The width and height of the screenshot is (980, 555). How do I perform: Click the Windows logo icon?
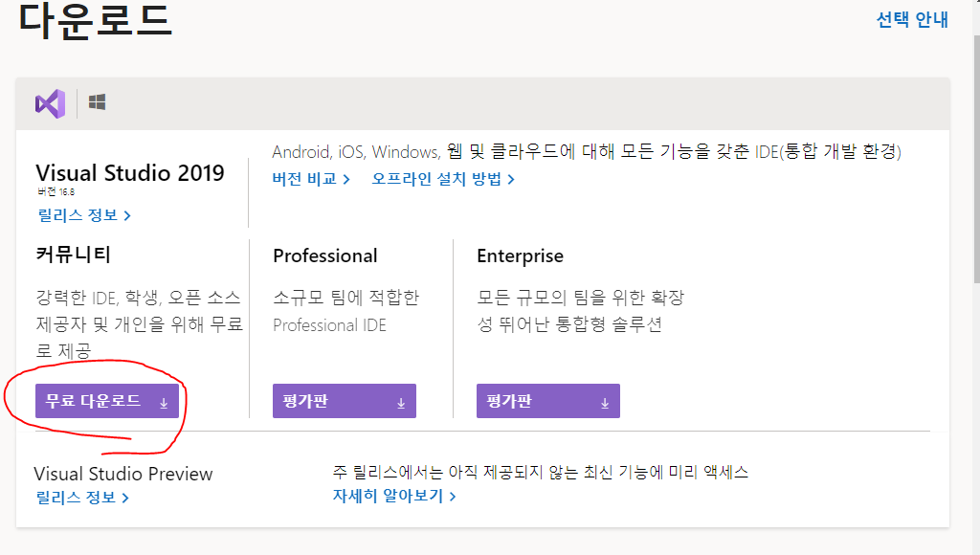tap(97, 101)
